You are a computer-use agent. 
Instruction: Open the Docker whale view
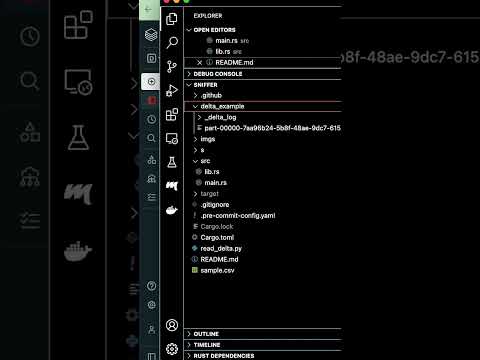pos(172,210)
